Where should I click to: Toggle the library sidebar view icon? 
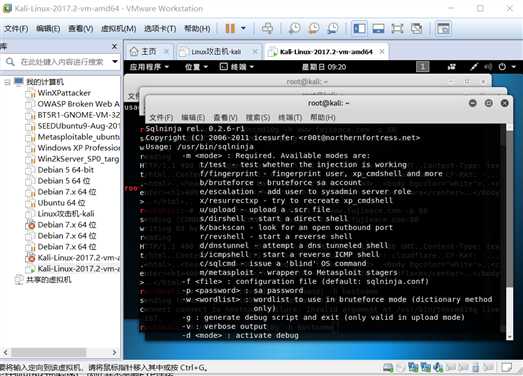(x=359, y=28)
